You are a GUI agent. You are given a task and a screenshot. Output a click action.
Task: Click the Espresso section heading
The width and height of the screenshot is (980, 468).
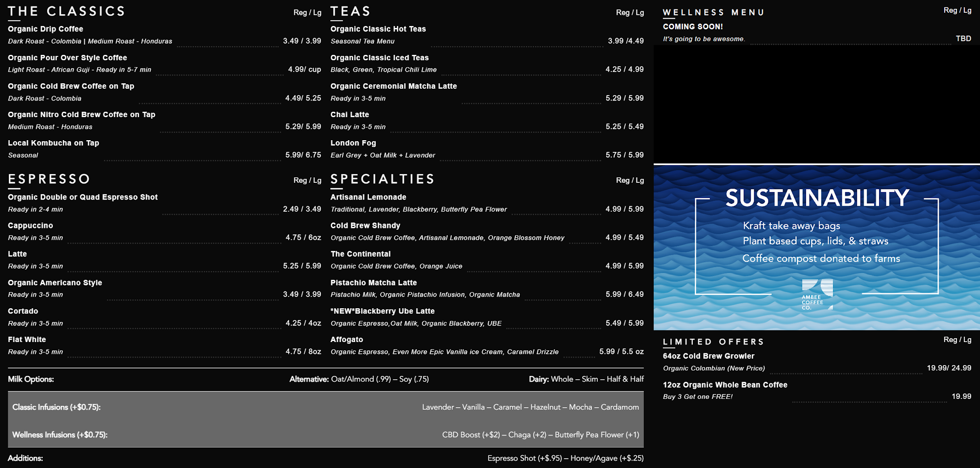[49, 179]
